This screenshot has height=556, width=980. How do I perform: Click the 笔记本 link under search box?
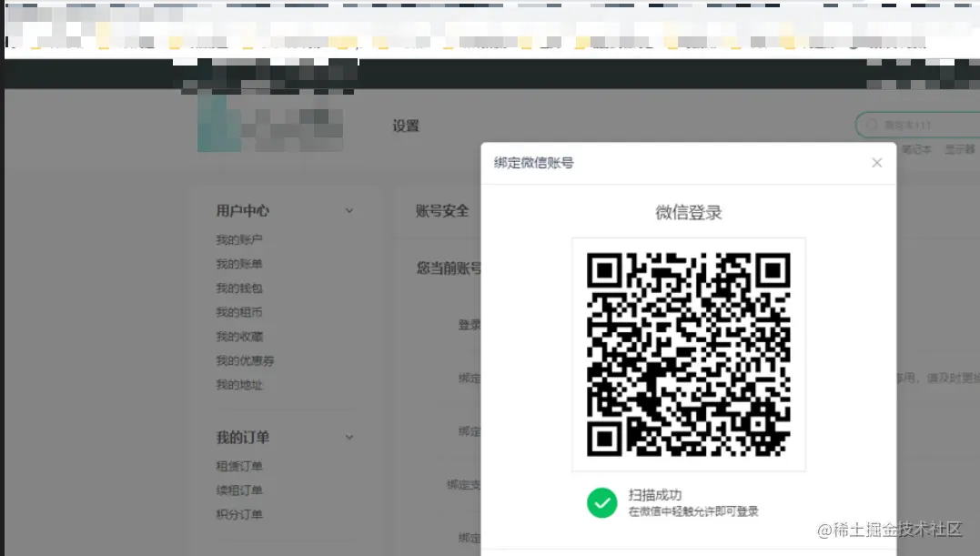click(x=916, y=149)
